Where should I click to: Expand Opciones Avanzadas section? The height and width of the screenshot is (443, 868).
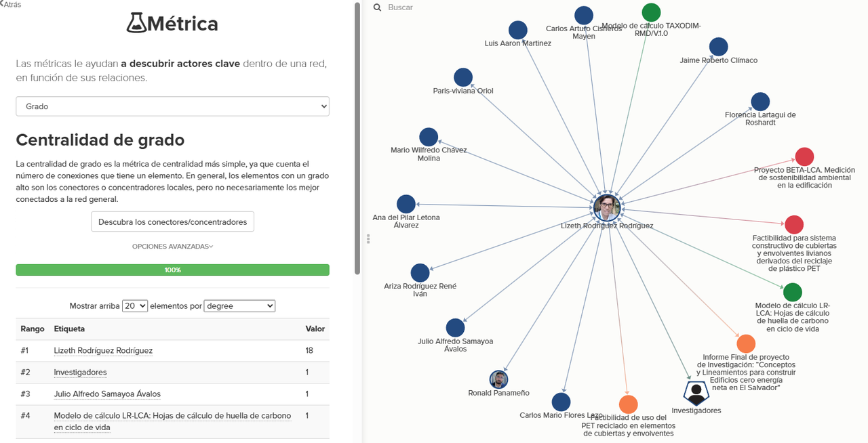coord(172,247)
